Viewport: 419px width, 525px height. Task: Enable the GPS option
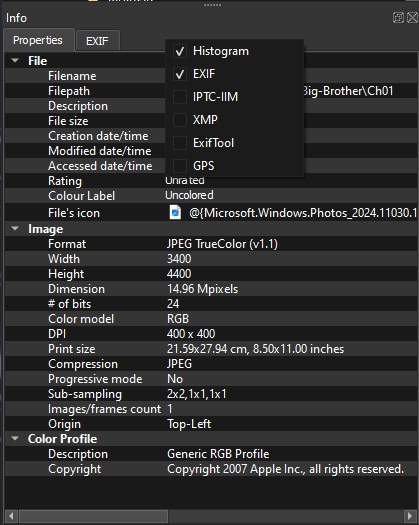(x=180, y=166)
